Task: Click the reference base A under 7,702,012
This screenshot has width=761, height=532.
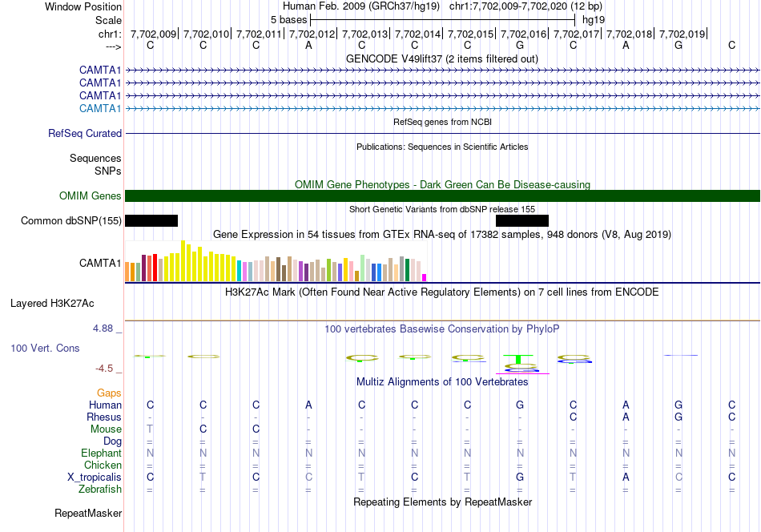Action: 308,45
